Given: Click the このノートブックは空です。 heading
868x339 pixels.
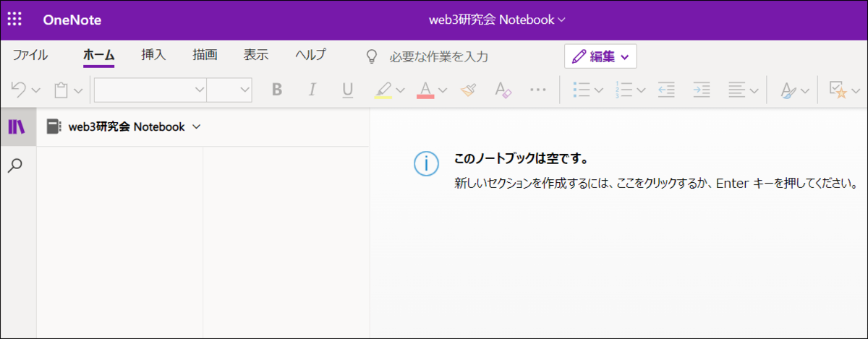Looking at the screenshot, I should (x=519, y=158).
